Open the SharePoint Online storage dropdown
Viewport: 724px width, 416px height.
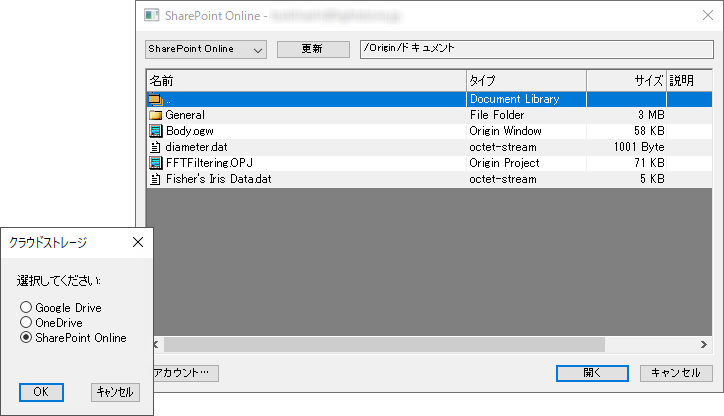(205, 49)
